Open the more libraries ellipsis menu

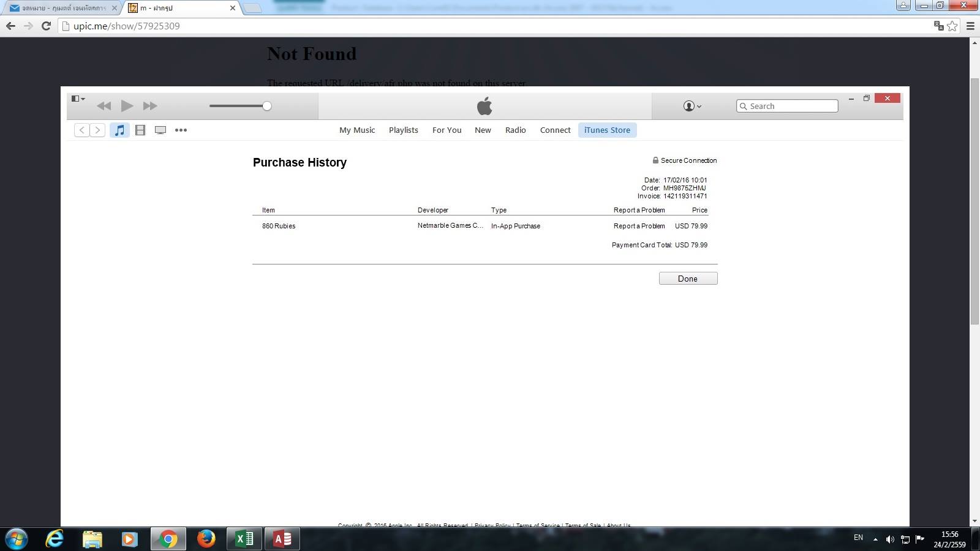coord(181,130)
